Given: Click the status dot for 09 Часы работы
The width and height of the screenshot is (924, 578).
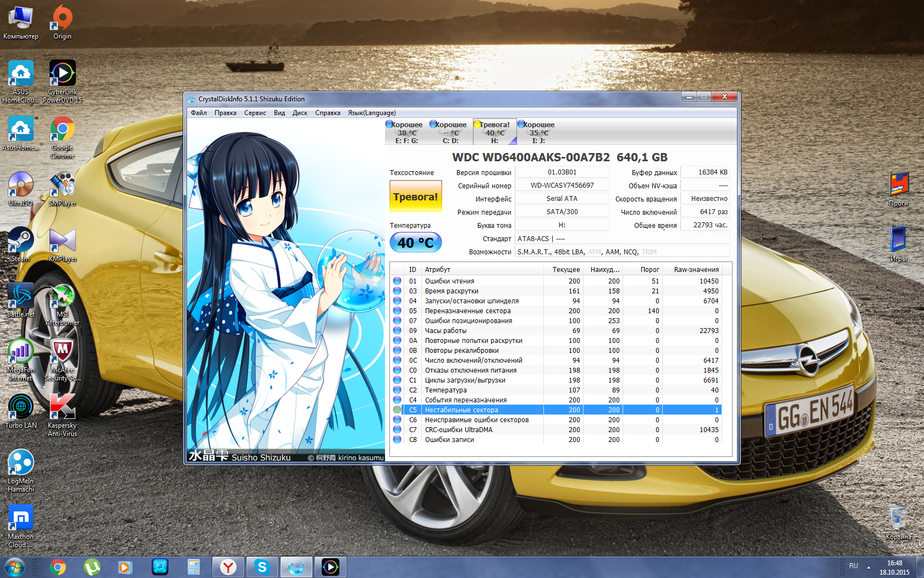Looking at the screenshot, I should coord(397,331).
